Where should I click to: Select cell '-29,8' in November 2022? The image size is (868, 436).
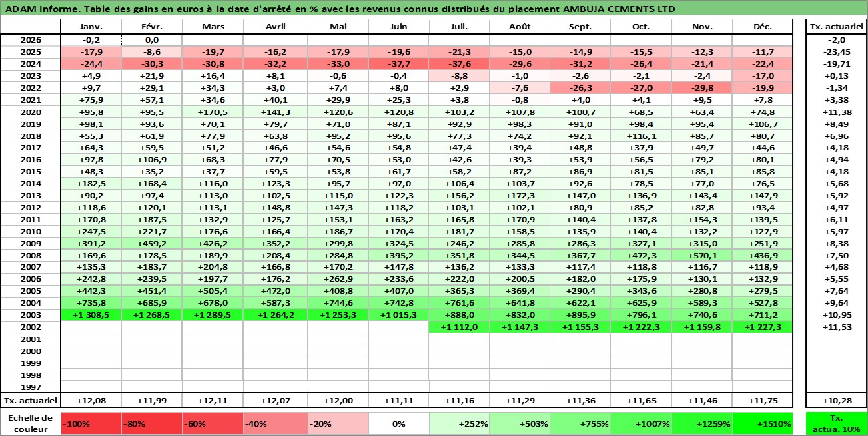click(702, 88)
